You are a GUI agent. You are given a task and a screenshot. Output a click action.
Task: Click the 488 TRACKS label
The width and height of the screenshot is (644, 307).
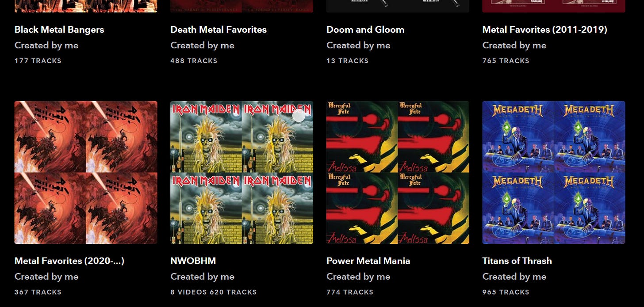194,61
